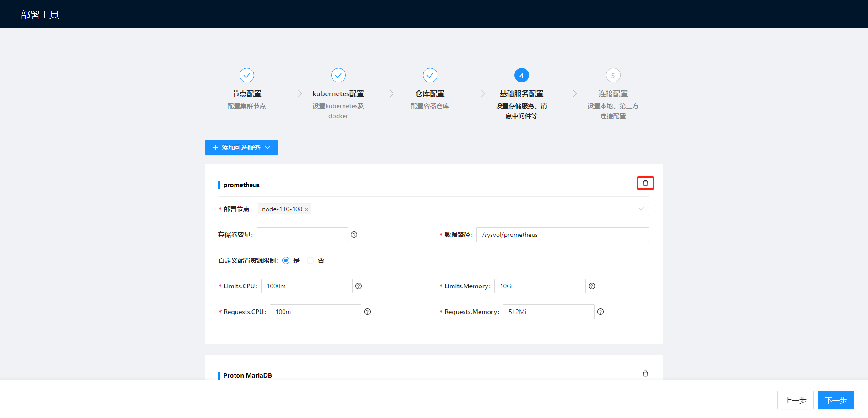This screenshot has width=868, height=418.
Task: Click the 存储卷容量 input field
Action: click(x=302, y=235)
